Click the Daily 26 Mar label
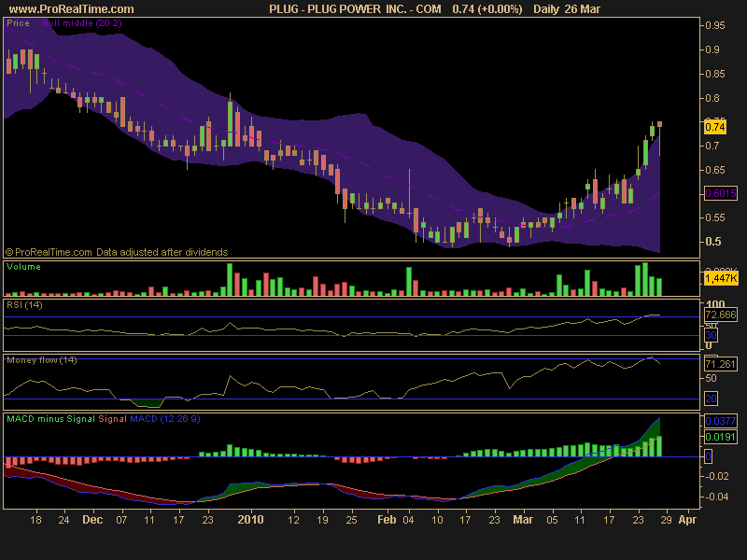Image resolution: width=747 pixels, height=560 pixels. click(x=567, y=9)
